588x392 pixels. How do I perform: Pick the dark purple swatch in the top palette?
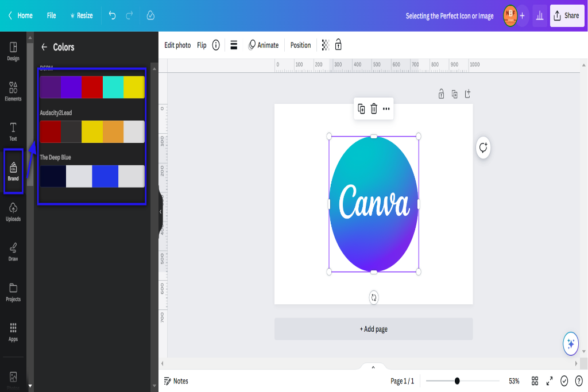coord(51,87)
